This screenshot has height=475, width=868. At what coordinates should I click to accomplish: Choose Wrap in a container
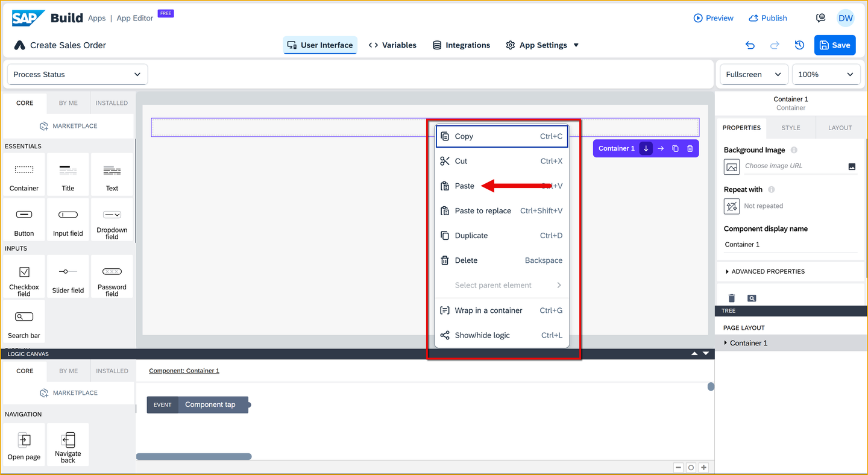(502, 310)
